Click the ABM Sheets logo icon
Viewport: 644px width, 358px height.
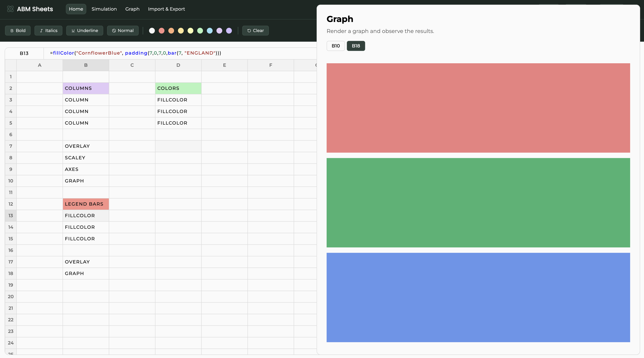click(x=10, y=9)
